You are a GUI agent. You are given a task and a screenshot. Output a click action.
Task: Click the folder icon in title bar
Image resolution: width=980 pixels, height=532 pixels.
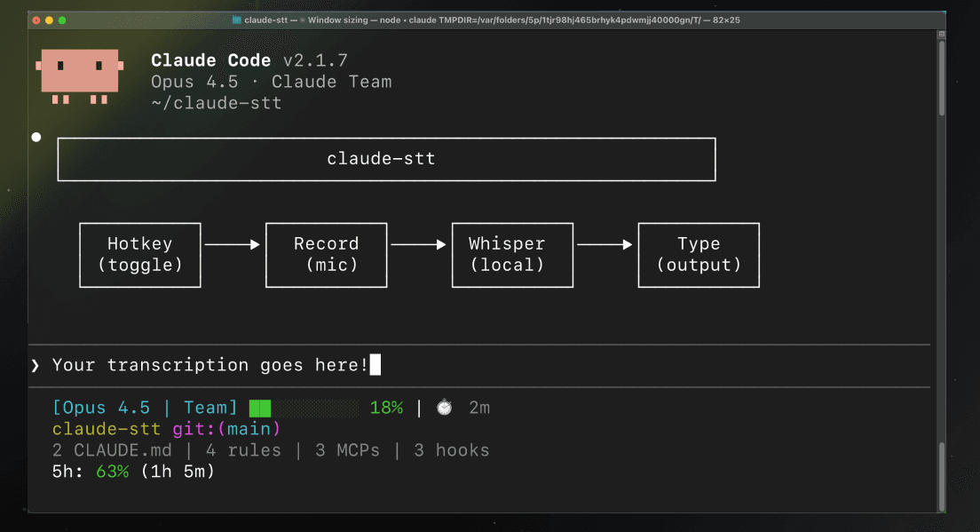pos(236,20)
